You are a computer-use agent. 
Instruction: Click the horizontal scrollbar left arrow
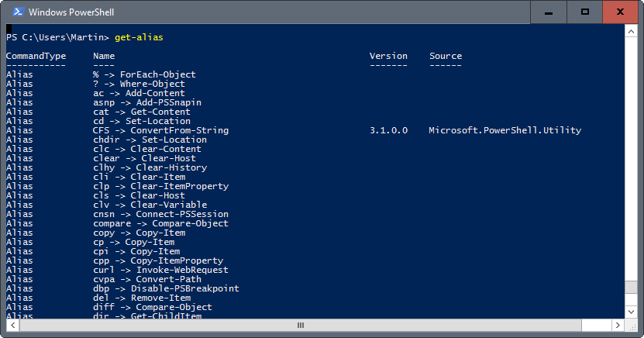[12, 326]
